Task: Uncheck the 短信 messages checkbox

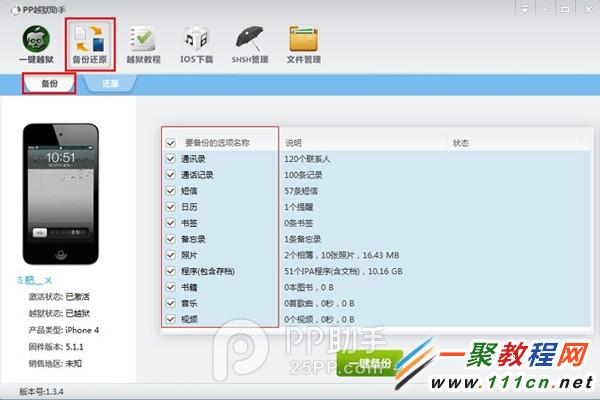Action: coord(171,190)
